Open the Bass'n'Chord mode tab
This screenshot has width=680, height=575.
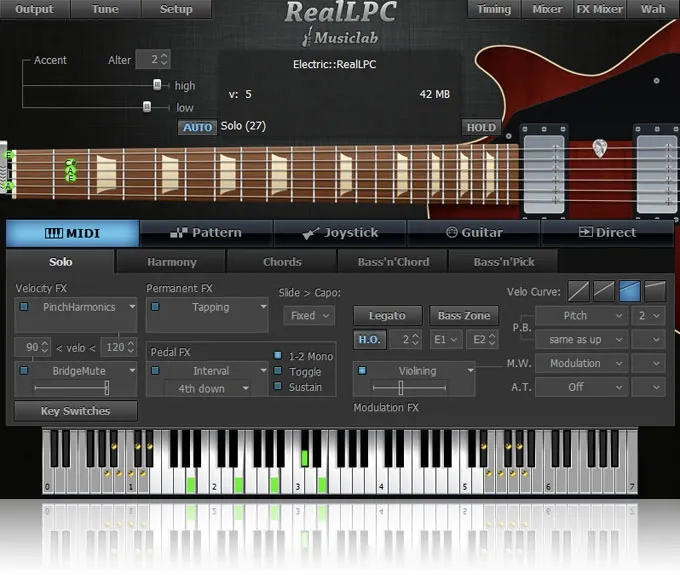click(393, 262)
